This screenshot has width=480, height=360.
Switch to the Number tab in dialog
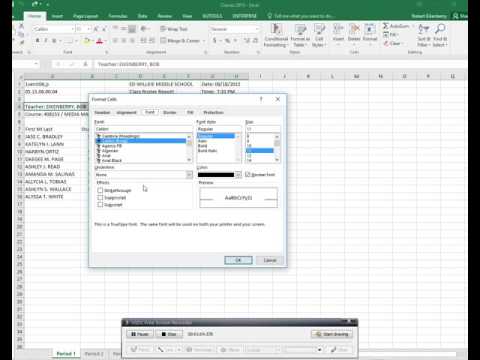point(102,112)
